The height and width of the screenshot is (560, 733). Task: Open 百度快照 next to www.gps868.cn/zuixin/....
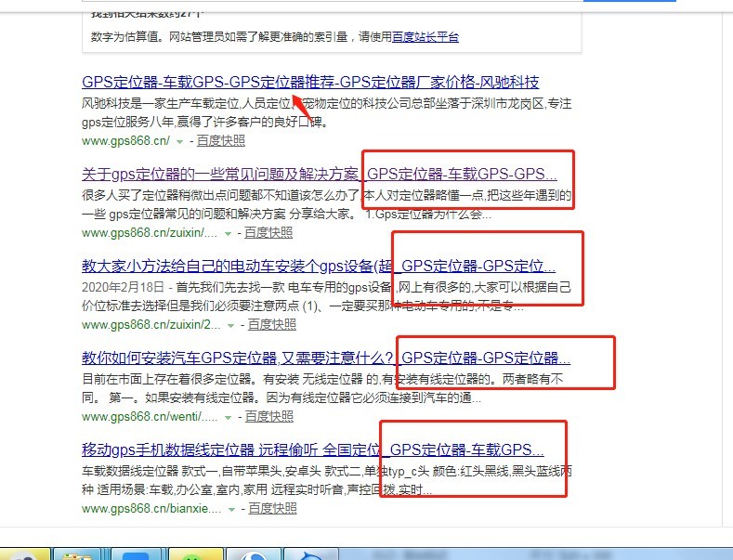point(268,232)
